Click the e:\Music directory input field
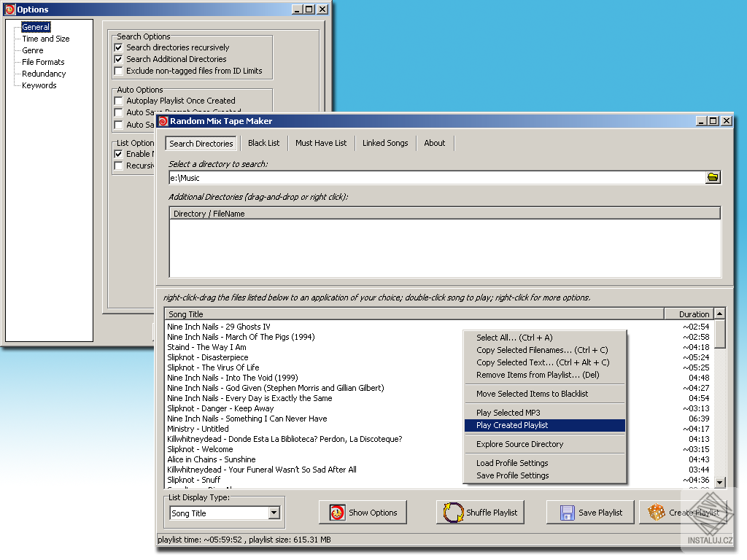Image resolution: width=747 pixels, height=560 pixels. 437,178
